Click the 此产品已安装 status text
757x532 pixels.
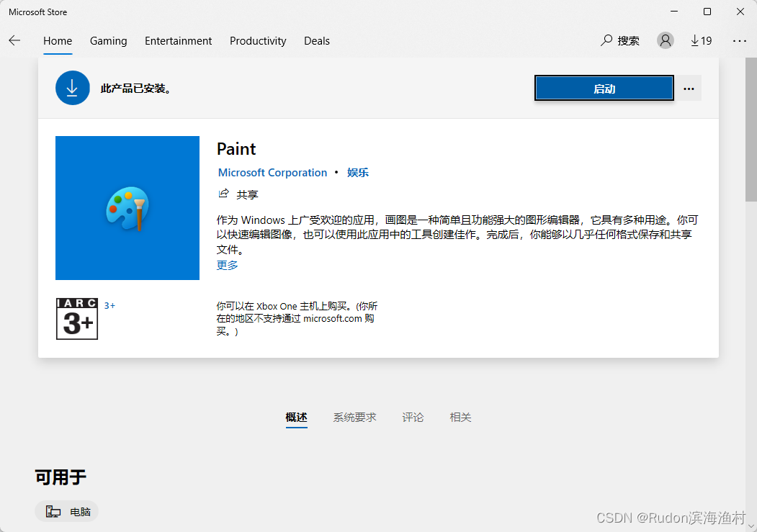pyautogui.click(x=137, y=89)
